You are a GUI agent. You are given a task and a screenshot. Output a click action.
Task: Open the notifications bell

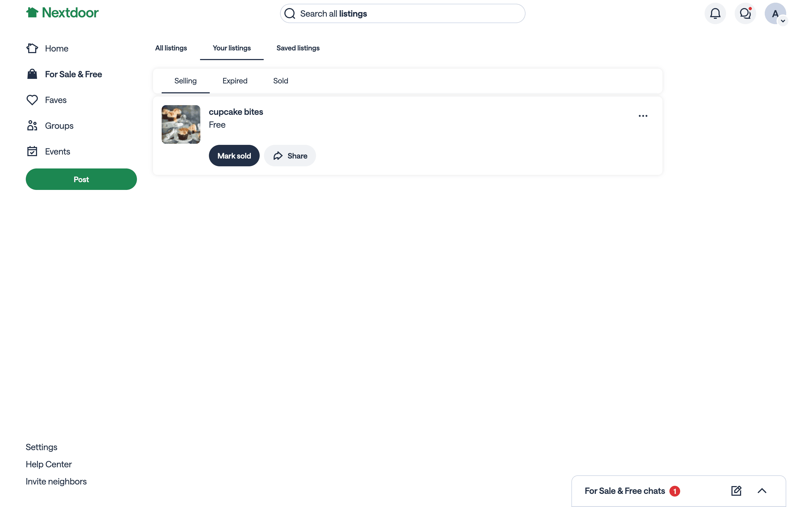click(715, 13)
